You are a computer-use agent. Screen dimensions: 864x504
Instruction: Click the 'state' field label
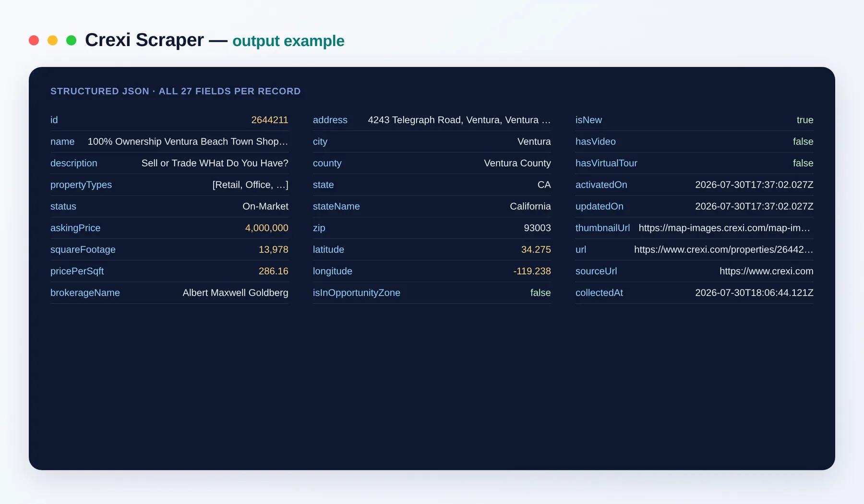(x=323, y=185)
